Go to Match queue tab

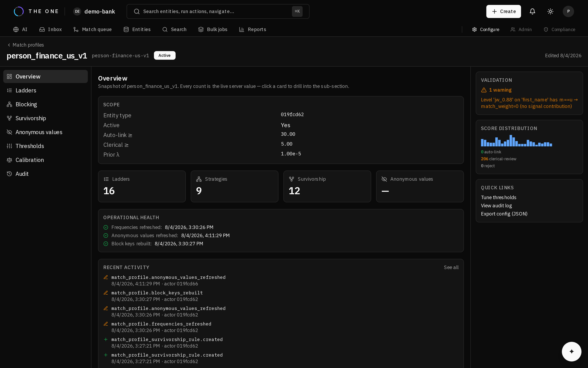tap(92, 29)
